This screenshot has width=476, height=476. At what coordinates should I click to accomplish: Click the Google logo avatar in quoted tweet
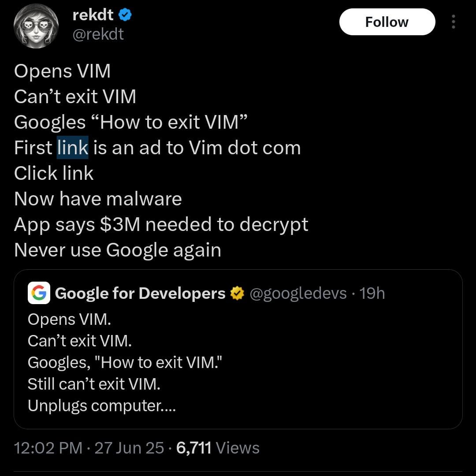click(39, 293)
